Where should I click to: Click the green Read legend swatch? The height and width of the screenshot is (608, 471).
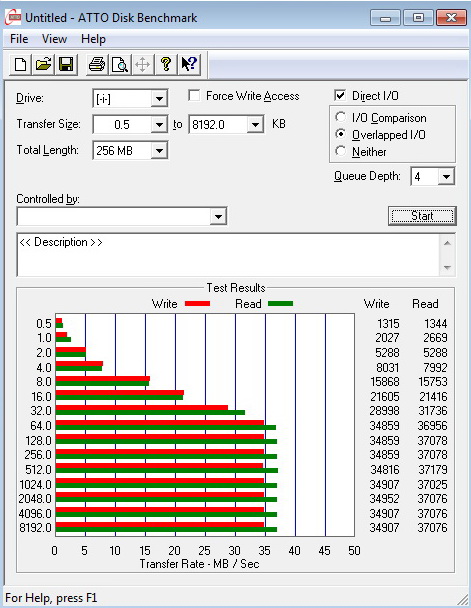281,304
